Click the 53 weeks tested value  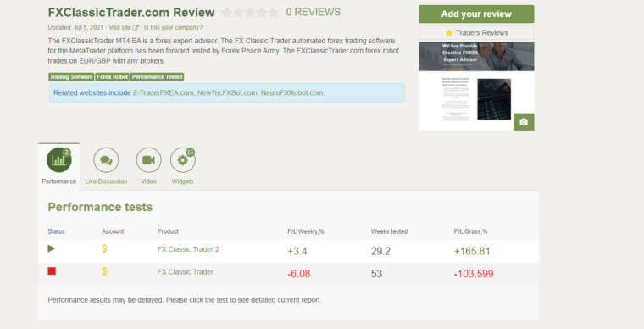click(376, 274)
